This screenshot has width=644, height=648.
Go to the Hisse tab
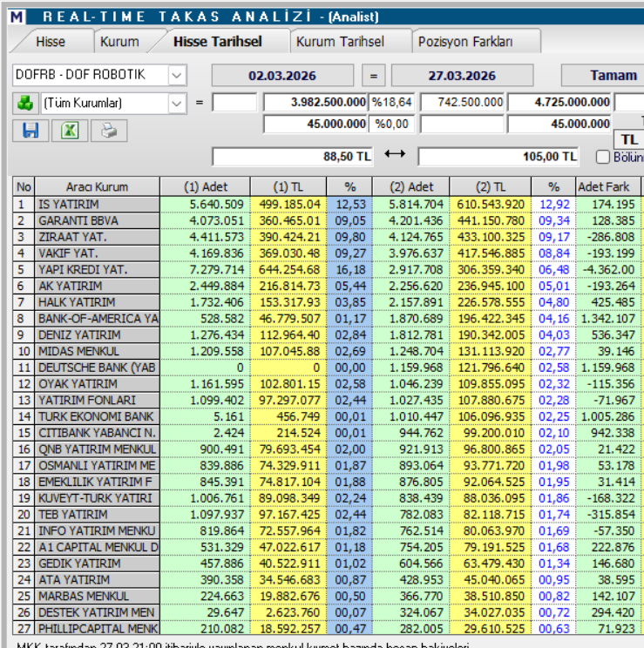(51, 41)
